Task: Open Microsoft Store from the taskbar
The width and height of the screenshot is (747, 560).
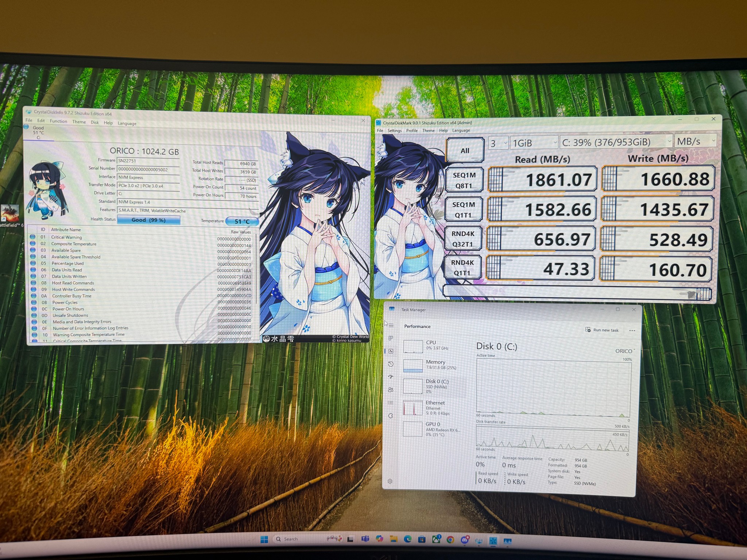Action: click(x=422, y=539)
